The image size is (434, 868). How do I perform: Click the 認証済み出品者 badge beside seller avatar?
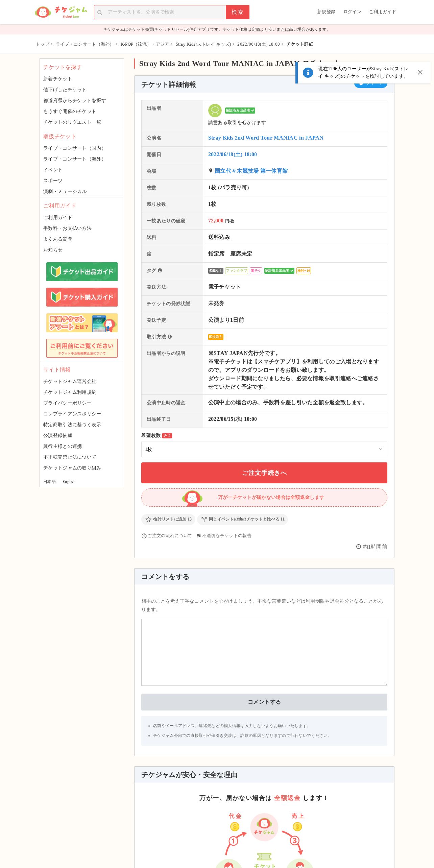[x=240, y=111]
